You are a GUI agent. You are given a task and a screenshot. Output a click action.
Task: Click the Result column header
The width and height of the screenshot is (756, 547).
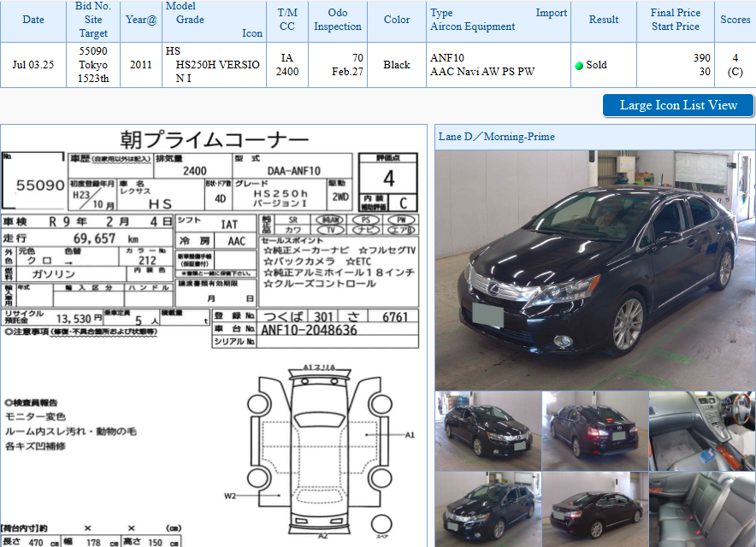pyautogui.click(x=604, y=20)
